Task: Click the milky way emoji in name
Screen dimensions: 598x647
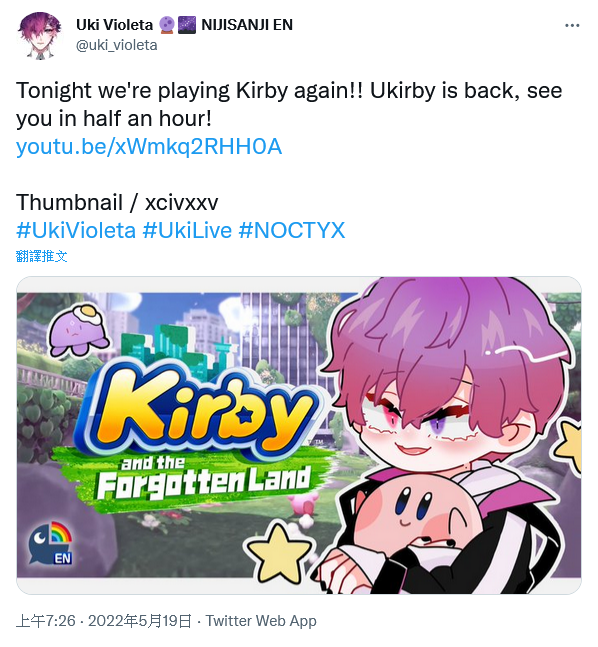Action: tap(187, 25)
